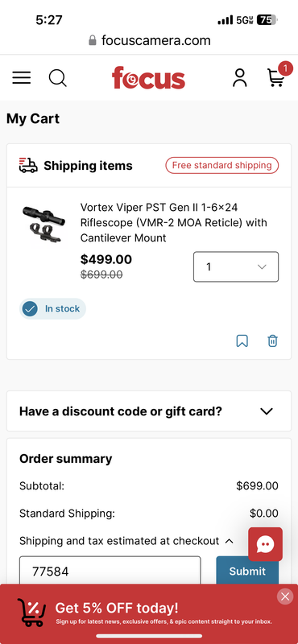The height and width of the screenshot is (644, 298).
Task: Tap the Free standard shipping badge
Action: click(x=222, y=166)
